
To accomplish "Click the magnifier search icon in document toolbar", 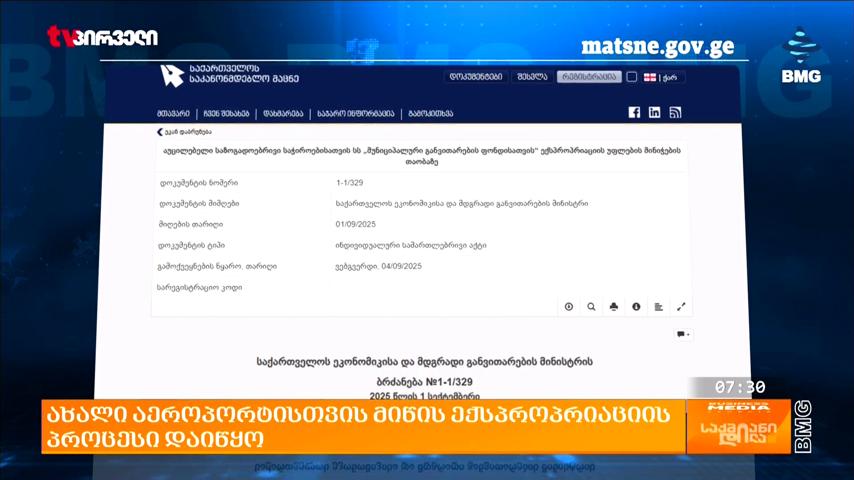I will point(591,307).
